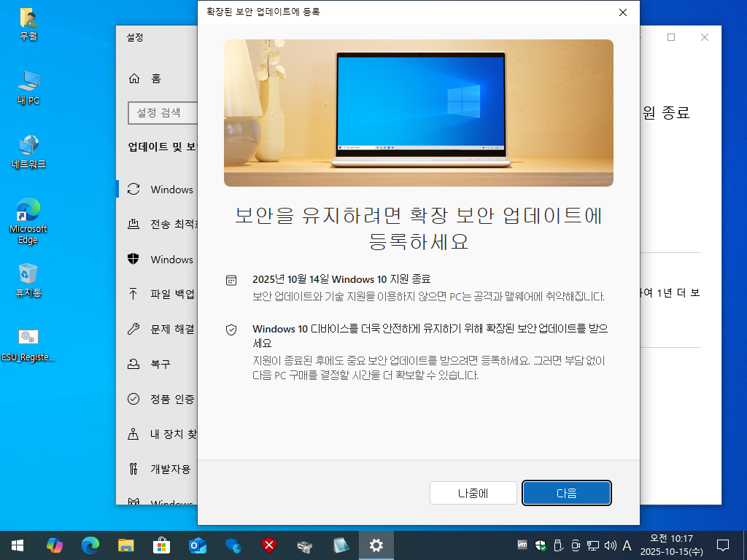Select the Windows update sync icon in Settings
This screenshot has height=560, width=747.
(133, 189)
